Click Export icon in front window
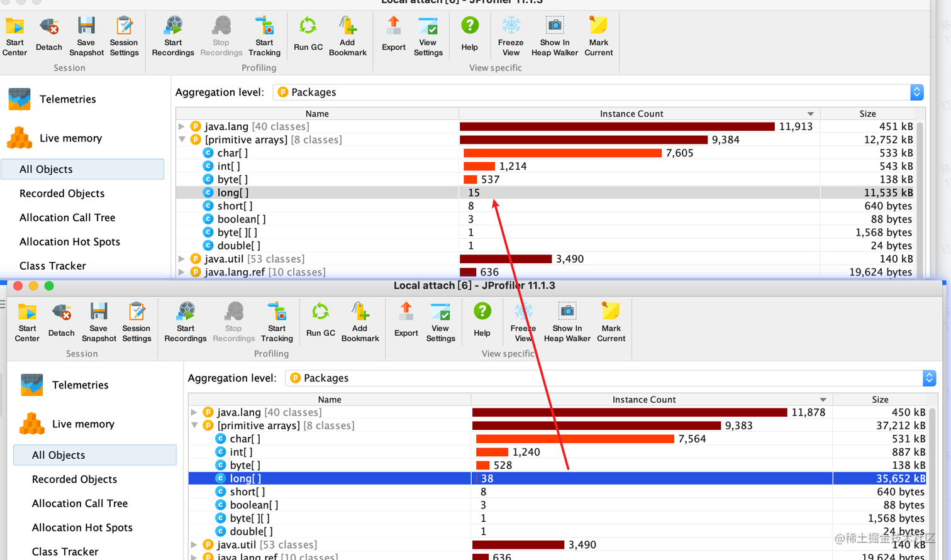The image size is (951, 560). click(x=406, y=312)
